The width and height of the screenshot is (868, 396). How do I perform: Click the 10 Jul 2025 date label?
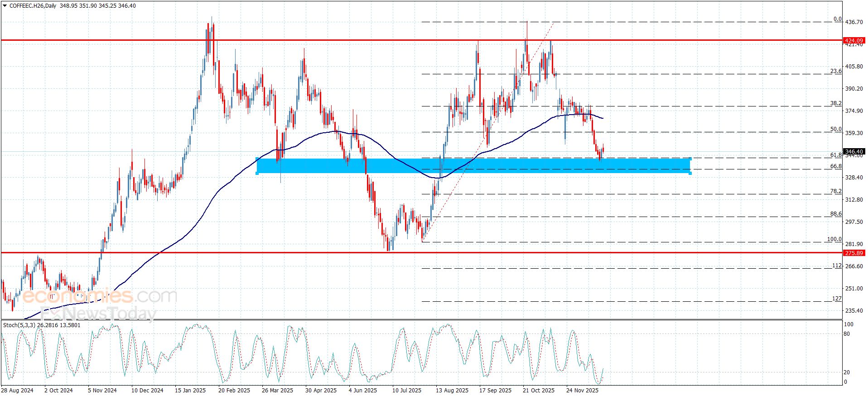click(407, 391)
